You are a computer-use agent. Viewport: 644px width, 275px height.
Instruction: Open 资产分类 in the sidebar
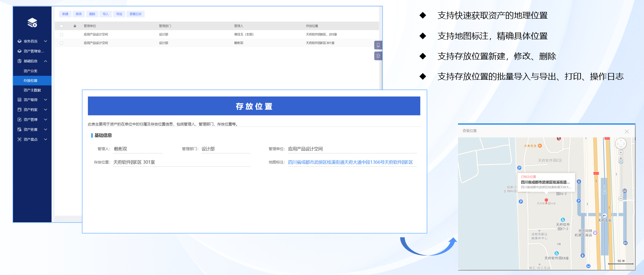click(31, 71)
